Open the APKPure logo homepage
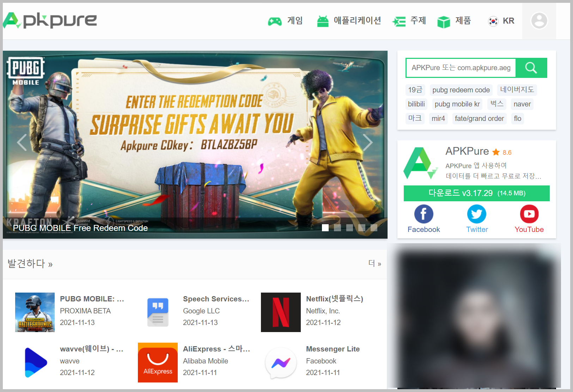Screen dimensions: 573x392 50,20
